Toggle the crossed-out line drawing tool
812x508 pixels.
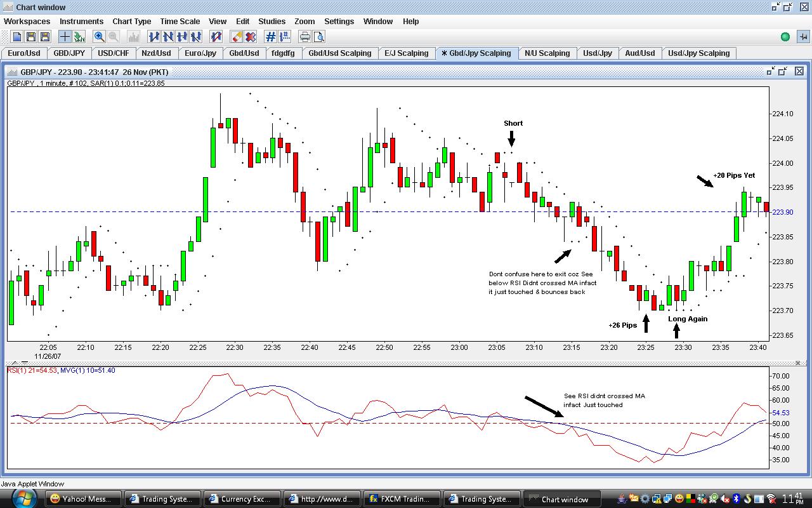click(216, 37)
